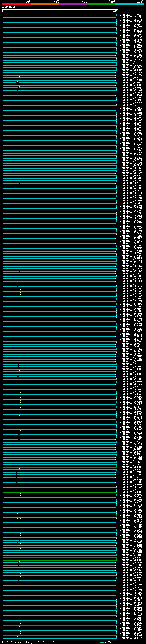
Task: Select the UniRef100_Q00W31 label
Action: pos(131,85)
